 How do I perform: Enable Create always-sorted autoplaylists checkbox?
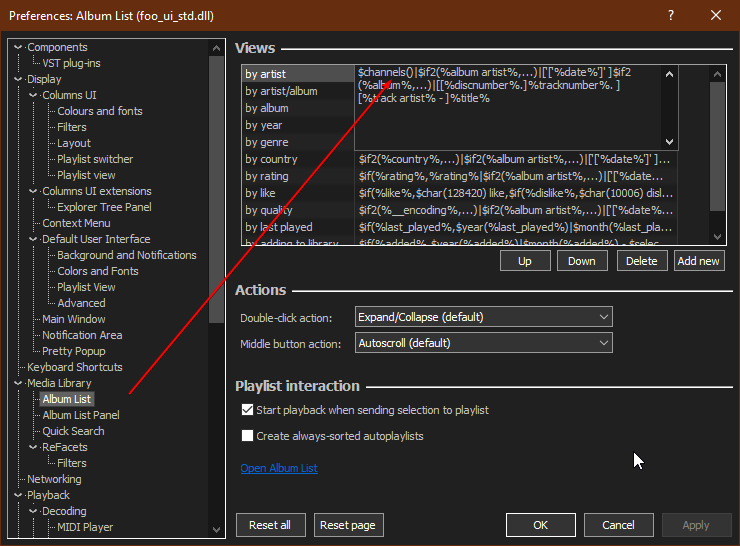(247, 436)
